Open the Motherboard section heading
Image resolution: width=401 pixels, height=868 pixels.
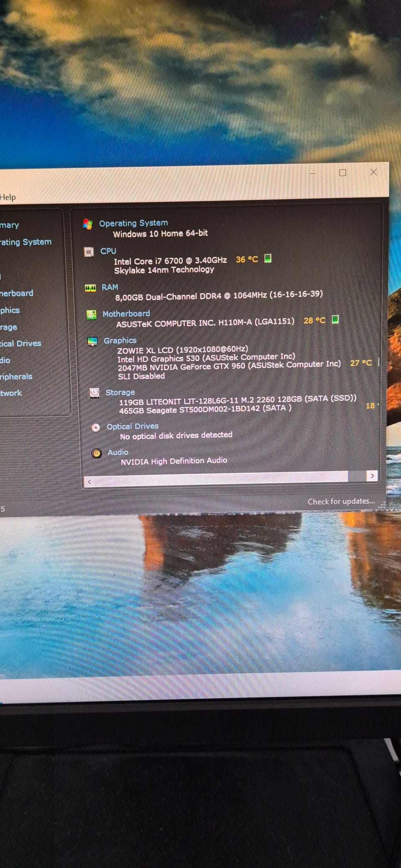(x=126, y=314)
